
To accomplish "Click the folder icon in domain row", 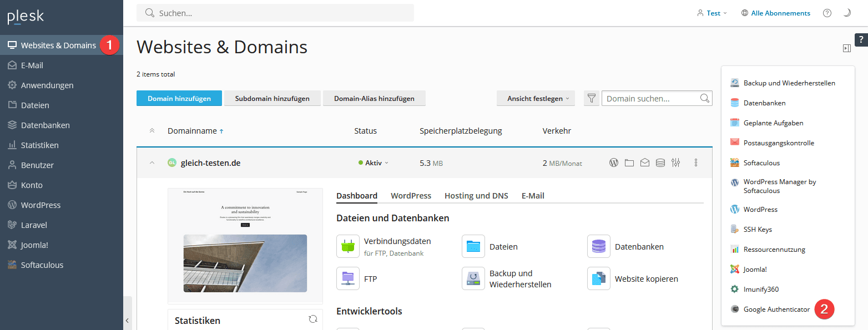I will [x=629, y=163].
